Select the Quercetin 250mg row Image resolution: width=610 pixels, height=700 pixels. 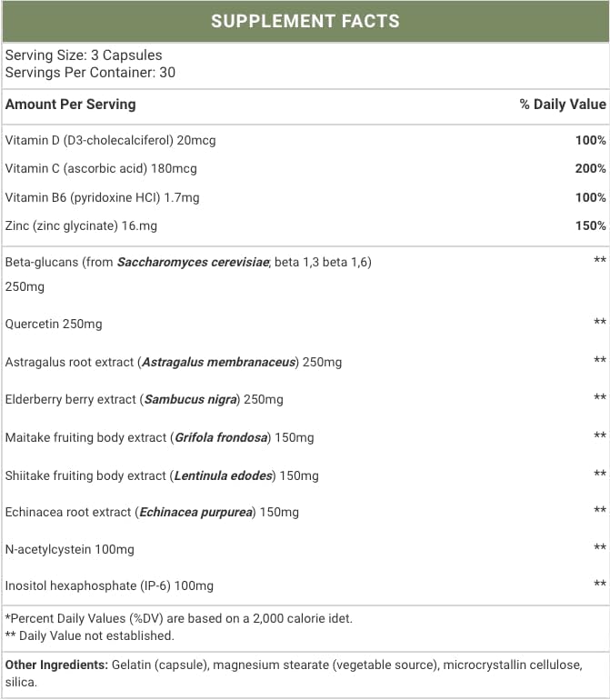[305, 324]
